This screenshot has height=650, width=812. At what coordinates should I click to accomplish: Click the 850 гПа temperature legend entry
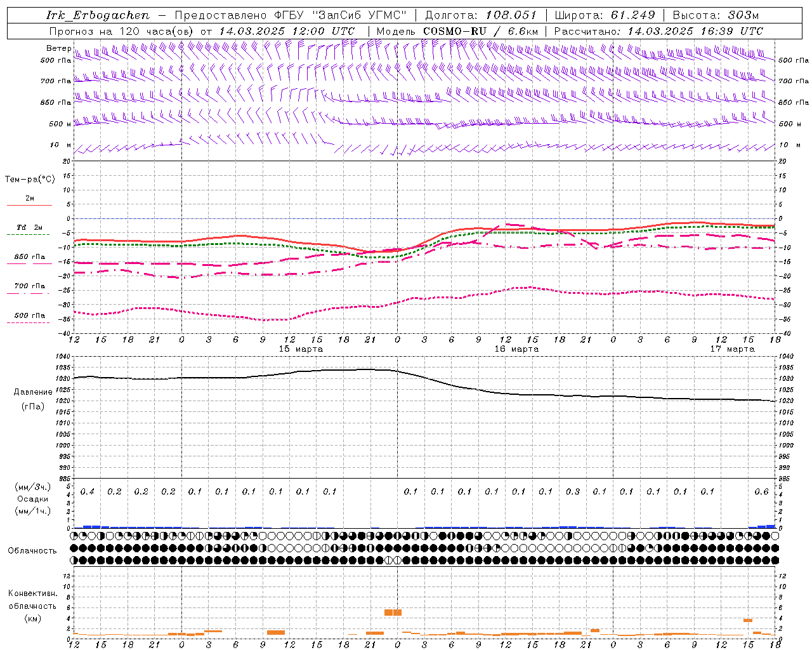click(x=30, y=257)
